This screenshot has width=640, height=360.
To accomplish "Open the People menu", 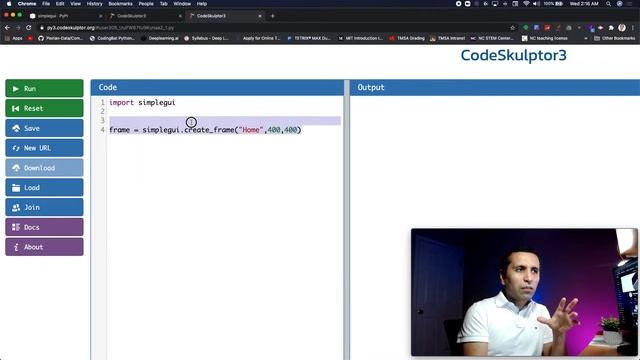I will point(146,4).
